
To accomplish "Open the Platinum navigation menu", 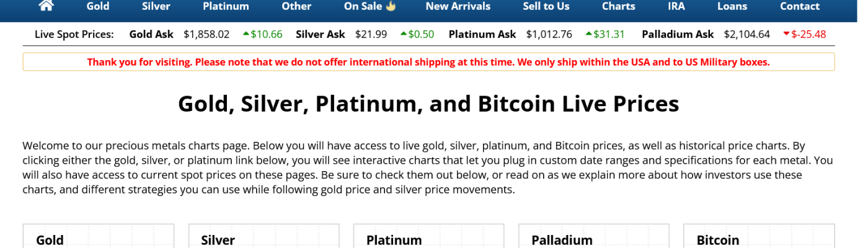I will [226, 6].
